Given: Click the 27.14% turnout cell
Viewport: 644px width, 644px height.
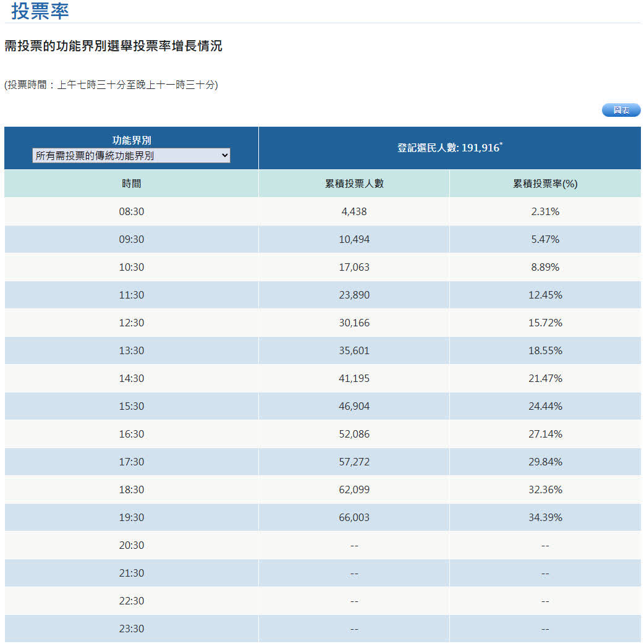Looking at the screenshot, I should [x=545, y=434].
